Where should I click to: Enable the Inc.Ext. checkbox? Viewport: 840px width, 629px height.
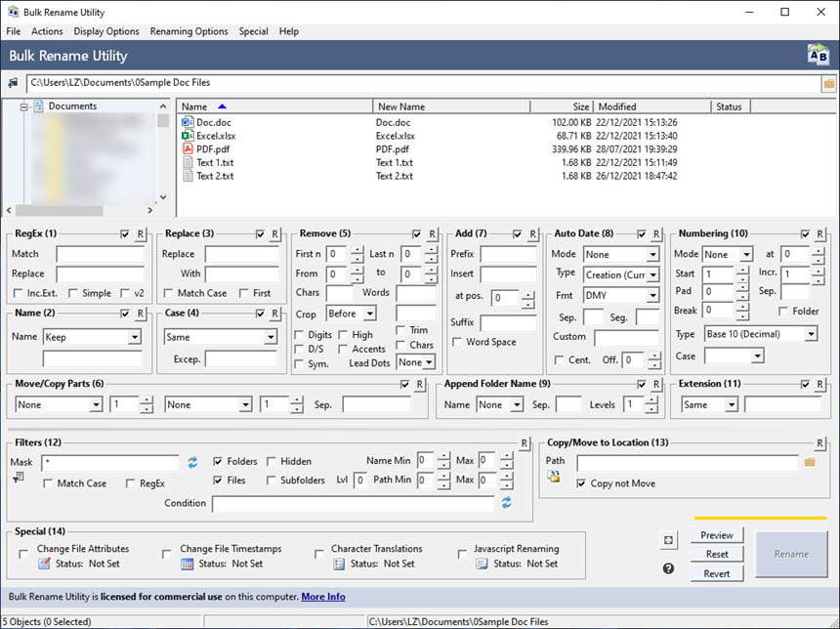click(19, 293)
